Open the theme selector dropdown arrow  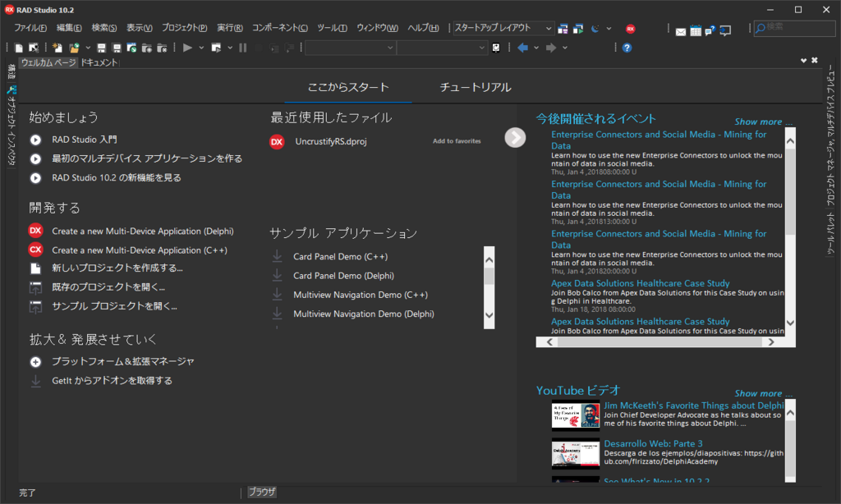click(x=609, y=29)
